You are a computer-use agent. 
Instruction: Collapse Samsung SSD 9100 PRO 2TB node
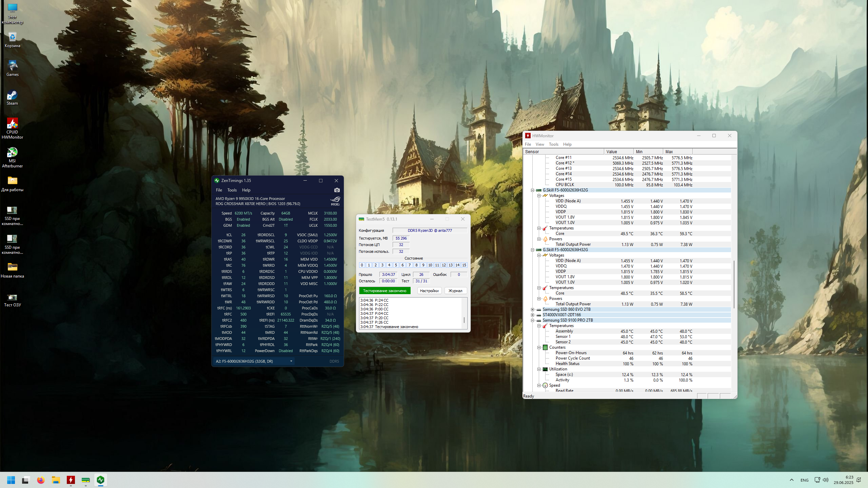point(533,320)
